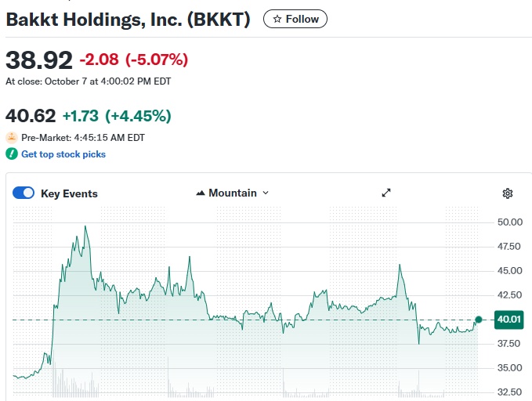Open the Mountain chart type dropdown
Image resolution: width=532 pixels, height=401 pixels.
coord(232,193)
